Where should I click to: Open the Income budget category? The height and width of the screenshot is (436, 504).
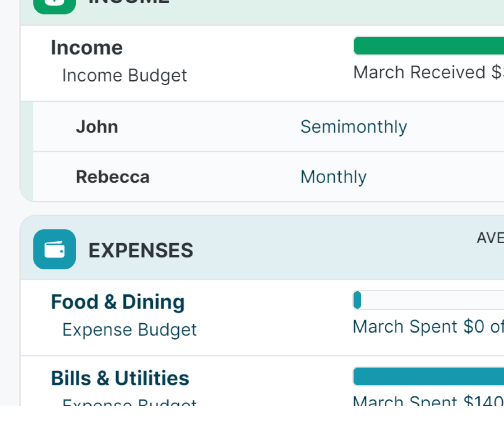(x=87, y=48)
